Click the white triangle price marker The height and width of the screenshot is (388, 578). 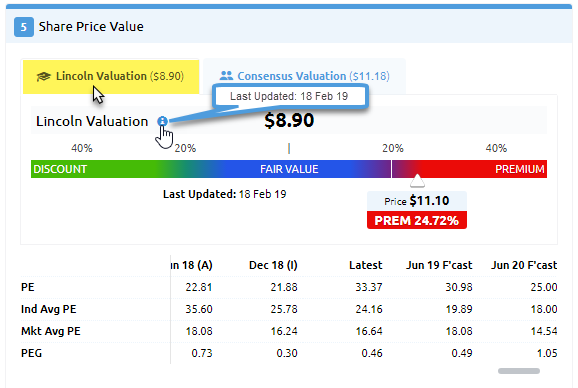[x=417, y=181]
